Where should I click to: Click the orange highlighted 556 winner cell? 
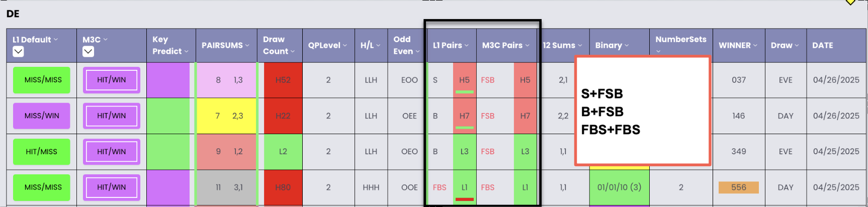738,187
